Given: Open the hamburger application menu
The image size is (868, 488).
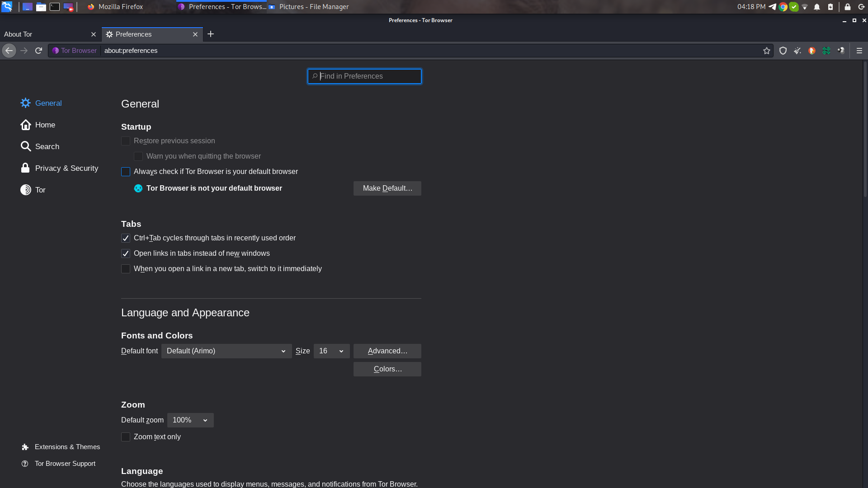Looking at the screenshot, I should 859,51.
